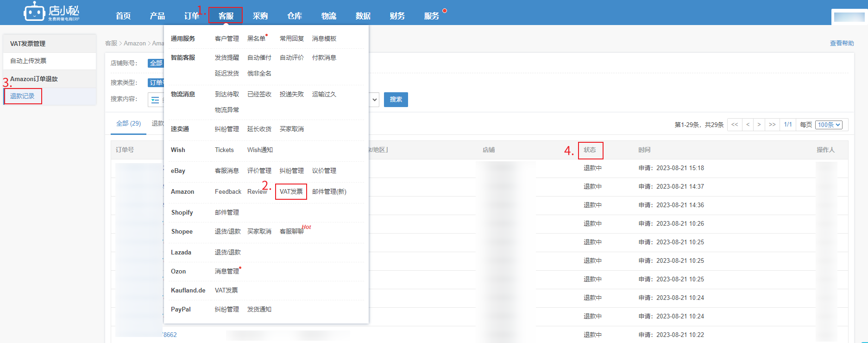Expand the dropdown beside the 搜索 button
Image resolution: width=868 pixels, height=343 pixels.
point(375,100)
